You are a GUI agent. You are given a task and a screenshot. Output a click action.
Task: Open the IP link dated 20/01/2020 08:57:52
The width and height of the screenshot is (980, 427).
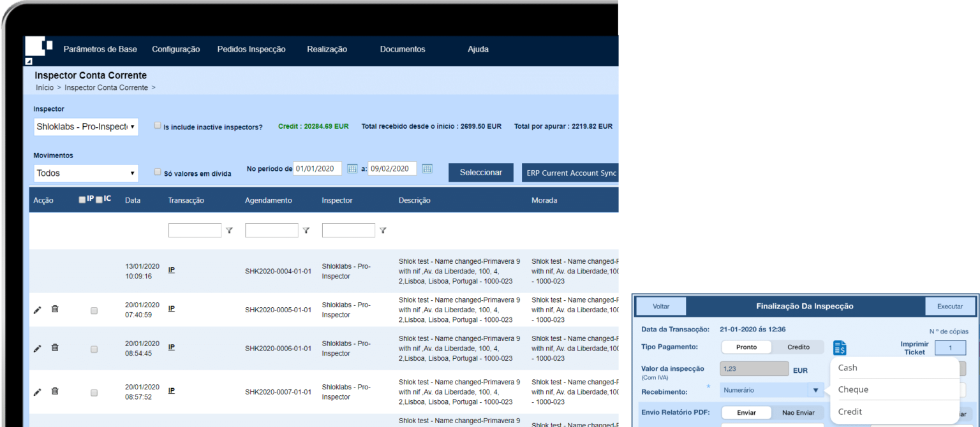[172, 391]
